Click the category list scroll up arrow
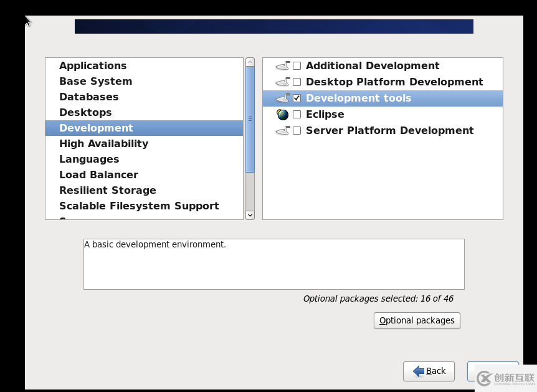The image size is (537, 392). pos(250,62)
